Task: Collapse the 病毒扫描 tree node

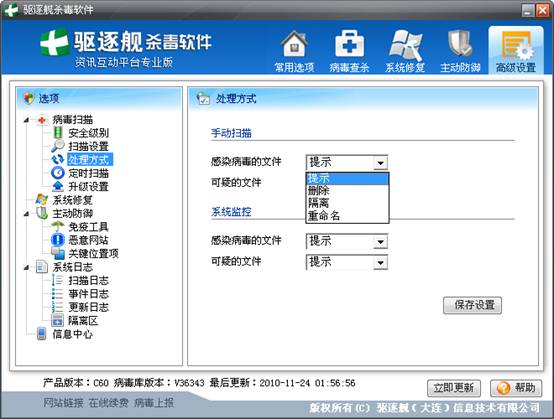Action: (x=26, y=120)
